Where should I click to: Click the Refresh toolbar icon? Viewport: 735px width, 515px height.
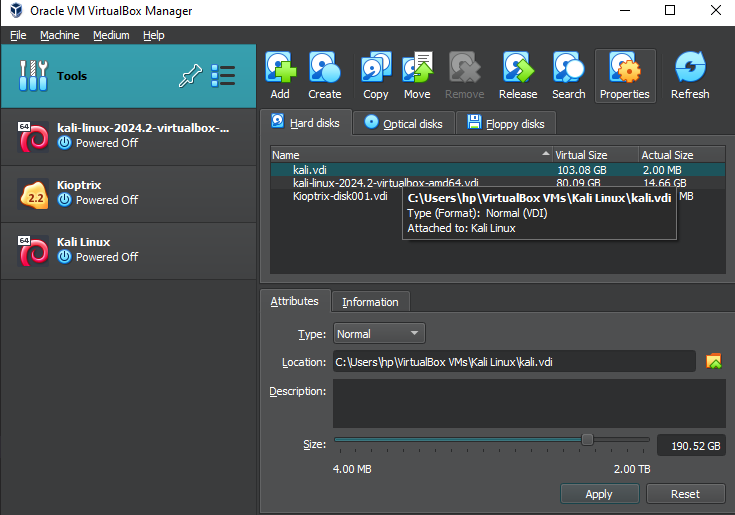[x=690, y=75]
